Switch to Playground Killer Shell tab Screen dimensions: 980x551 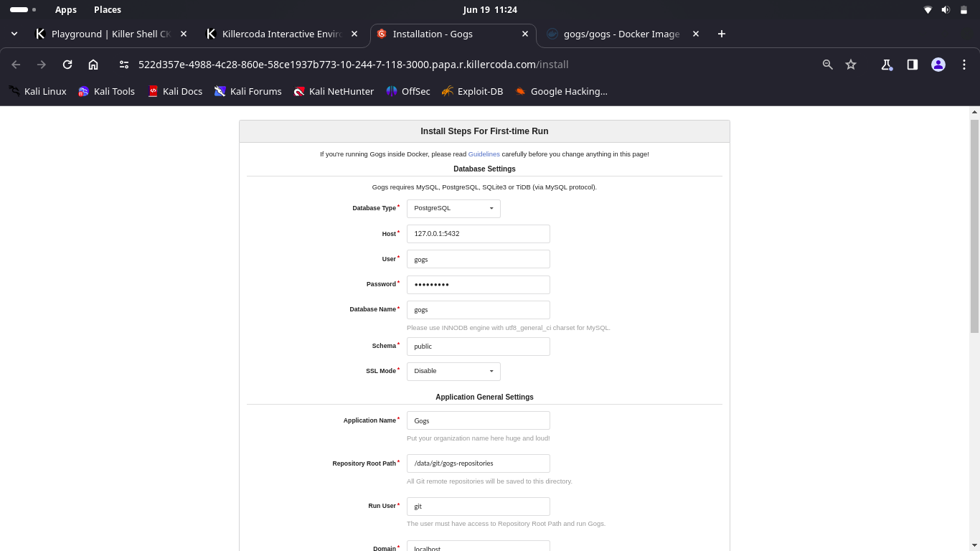(110, 34)
